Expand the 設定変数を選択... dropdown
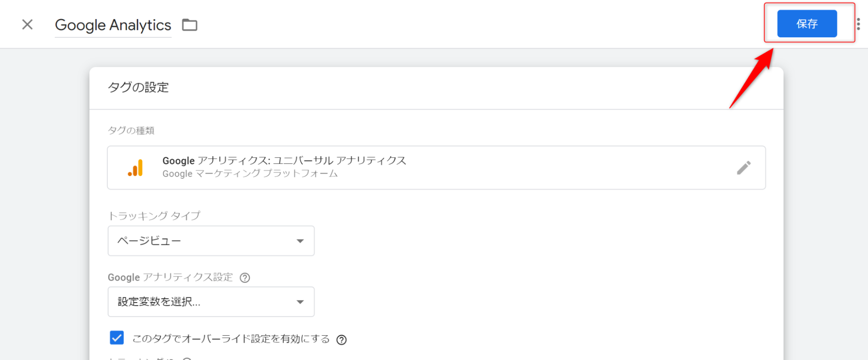Image resolution: width=868 pixels, height=360 pixels. click(211, 302)
